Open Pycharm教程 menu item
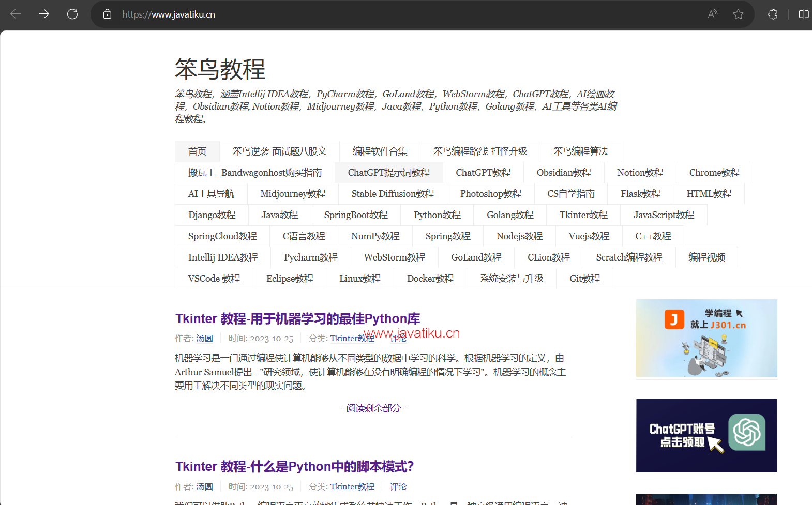This screenshot has height=505, width=812. [x=311, y=257]
